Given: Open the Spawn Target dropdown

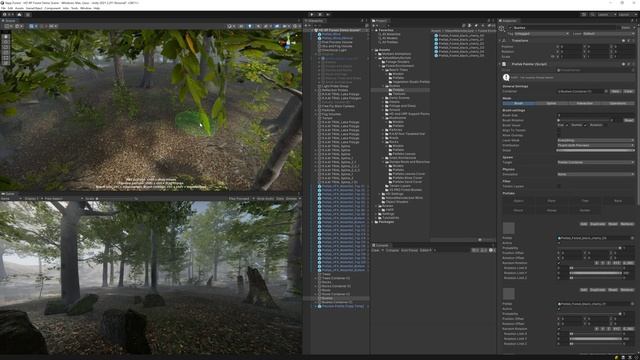Looking at the screenshot, I should pos(595,162).
